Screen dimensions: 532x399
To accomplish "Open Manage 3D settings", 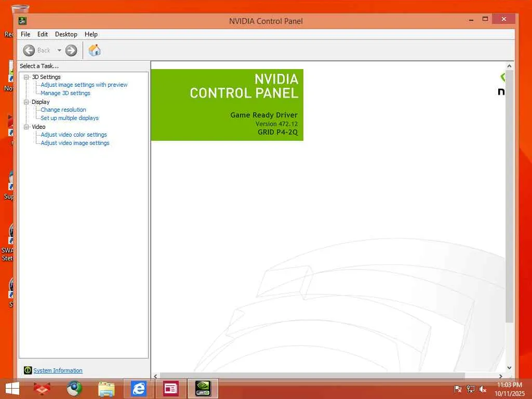I will 65,93.
